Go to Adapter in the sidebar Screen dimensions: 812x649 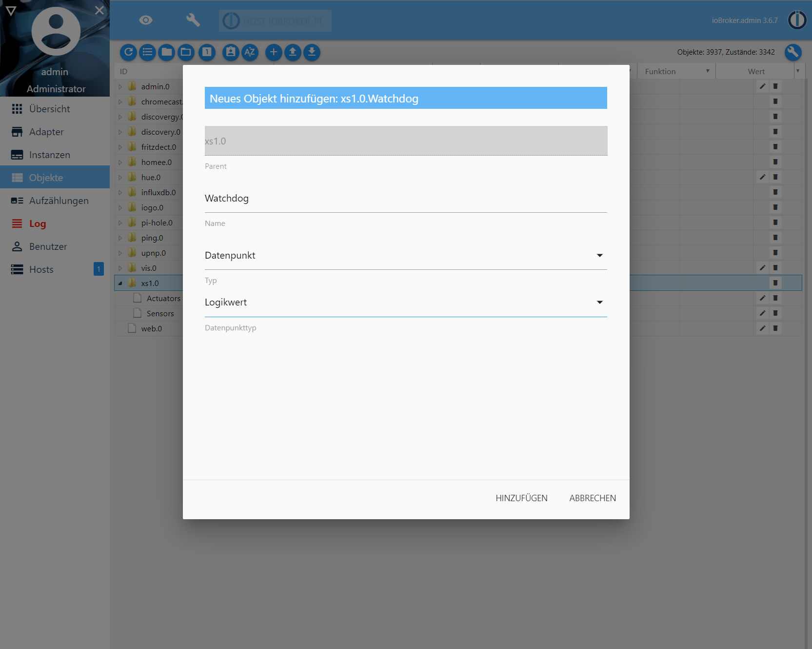click(x=55, y=132)
